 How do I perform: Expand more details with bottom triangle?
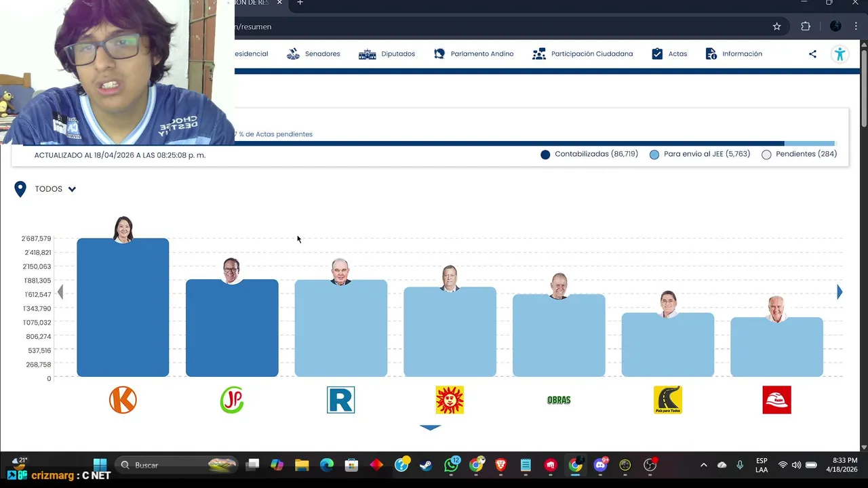(x=431, y=427)
